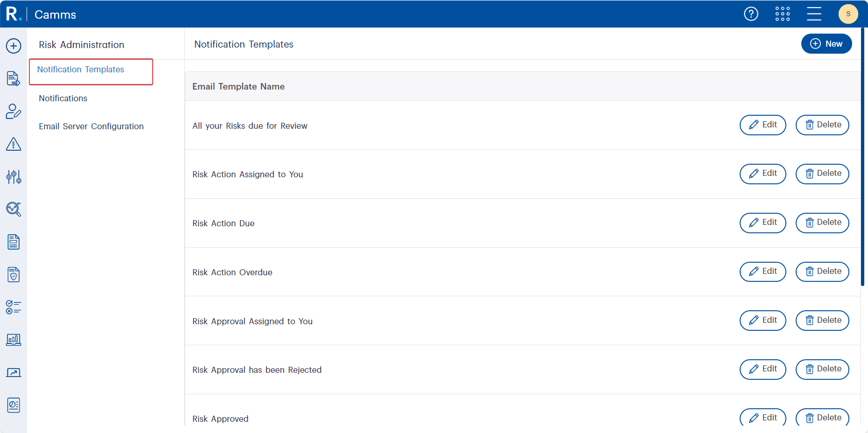
Task: Open the sliders settings sidebar icon
Action: click(x=14, y=176)
